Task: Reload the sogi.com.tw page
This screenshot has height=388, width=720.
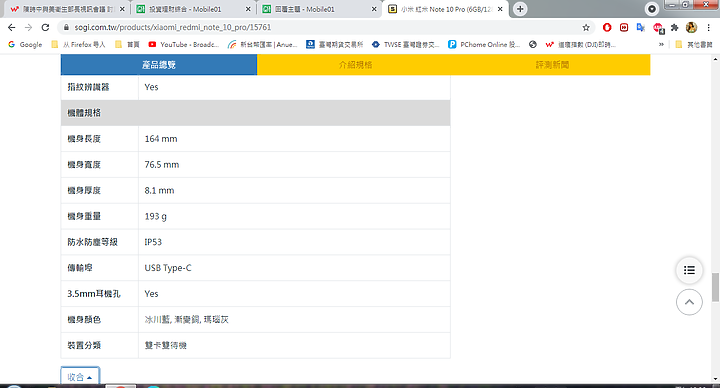Action: pyautogui.click(x=45, y=28)
